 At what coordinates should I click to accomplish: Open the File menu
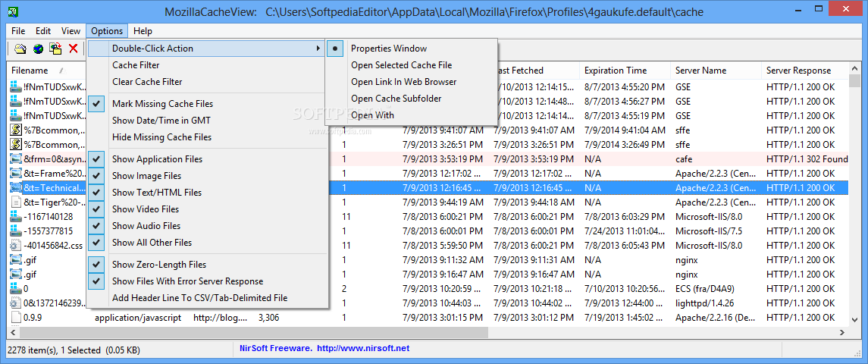click(18, 31)
